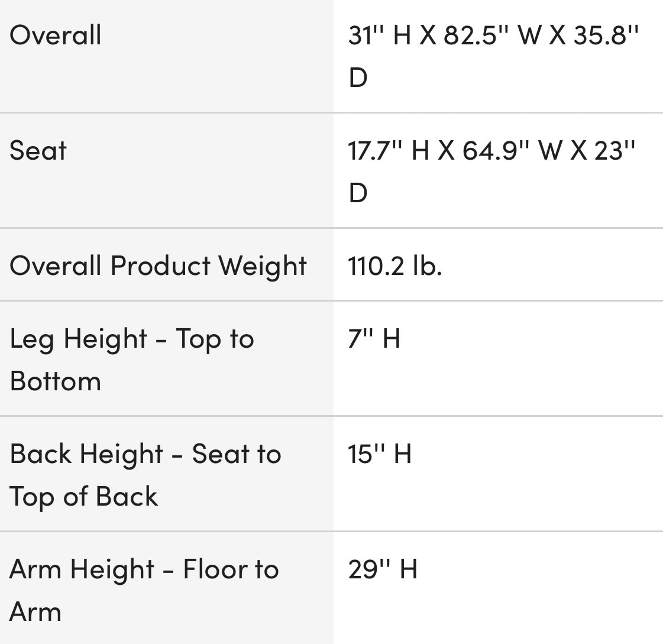This screenshot has width=663, height=644.
Task: Click the "Seat" row label
Action: pos(38,150)
